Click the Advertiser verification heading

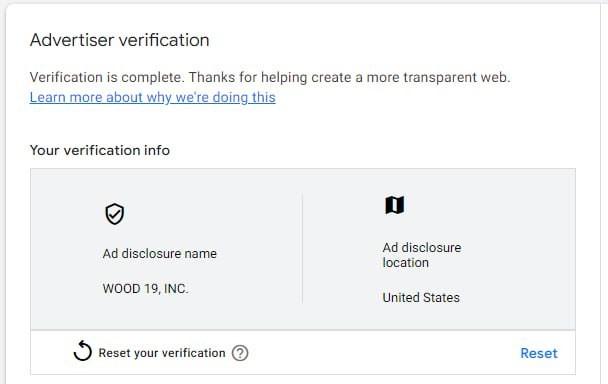tap(119, 40)
